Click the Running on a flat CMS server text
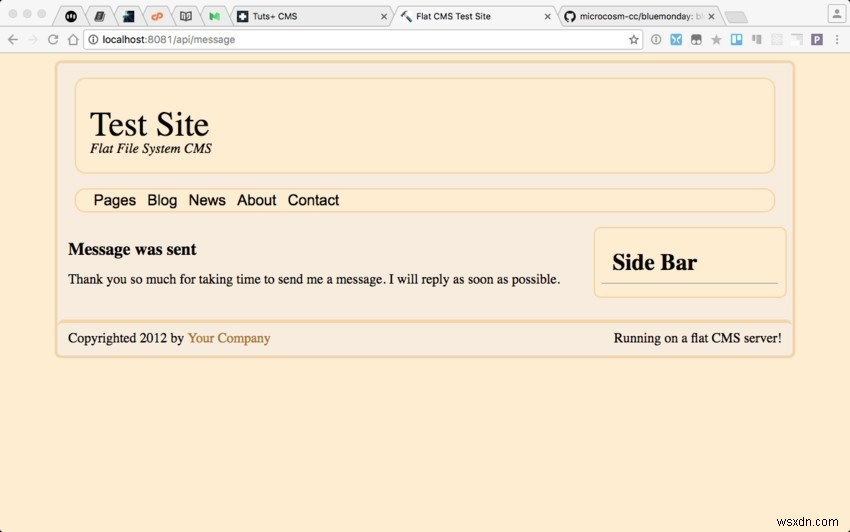This screenshot has width=850, height=532. tap(698, 338)
